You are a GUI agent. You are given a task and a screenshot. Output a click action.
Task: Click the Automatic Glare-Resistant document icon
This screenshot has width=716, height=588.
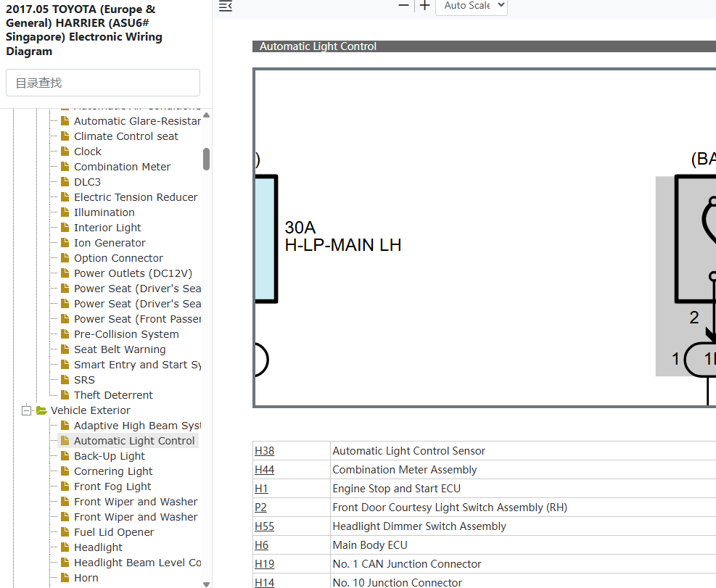coord(65,121)
